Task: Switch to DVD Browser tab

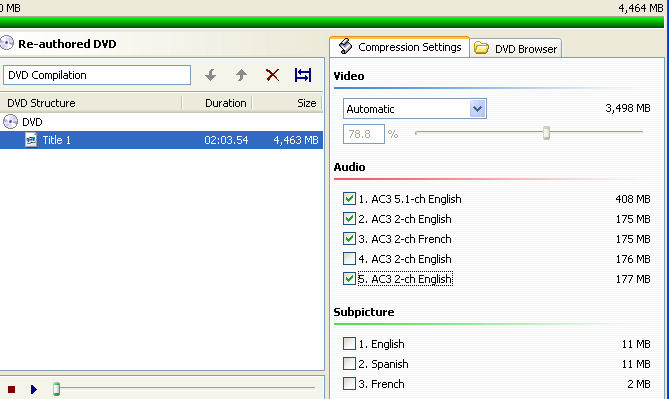Action: pyautogui.click(x=515, y=49)
